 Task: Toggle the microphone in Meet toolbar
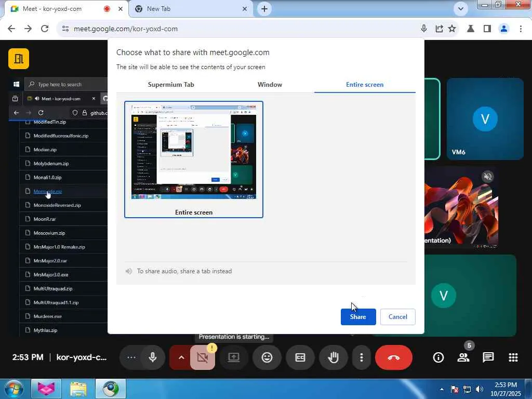pyautogui.click(x=153, y=357)
